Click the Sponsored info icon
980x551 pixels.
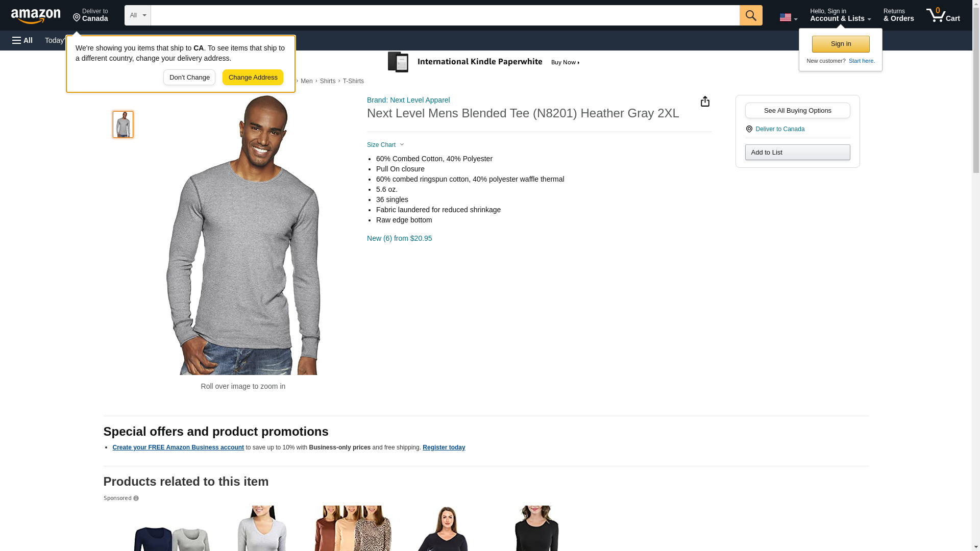pos(136,498)
